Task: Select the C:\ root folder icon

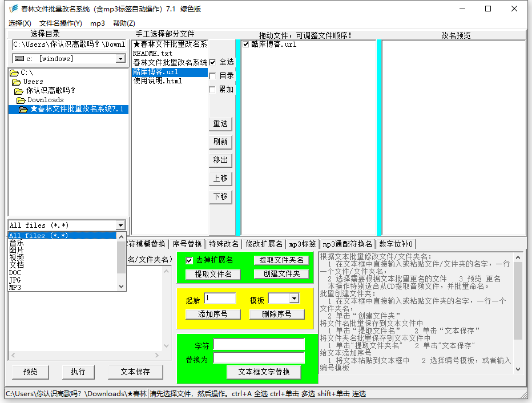Action: (15, 72)
